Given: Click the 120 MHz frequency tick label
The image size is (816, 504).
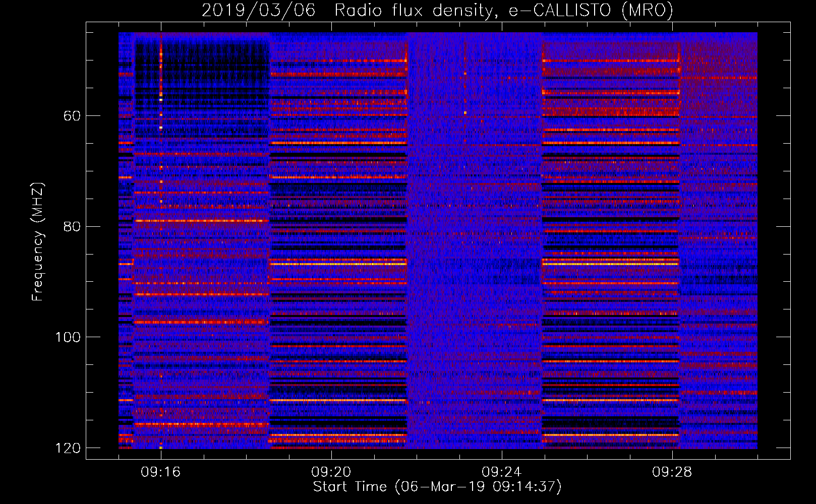Looking at the screenshot, I should (68, 448).
